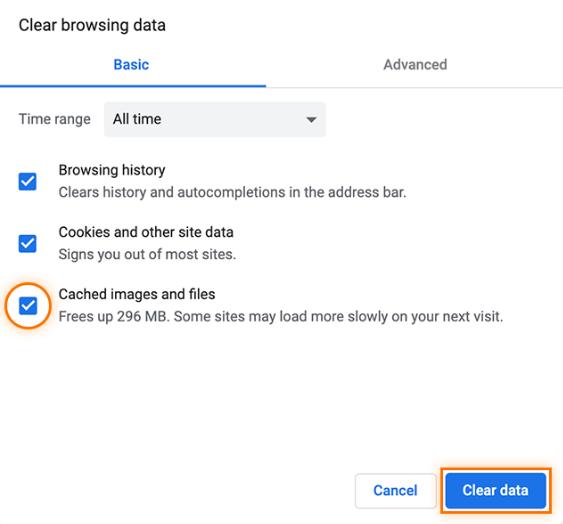Click the Cookies and other site data label
Image resolution: width=563 pixels, height=524 pixels.
pos(146,232)
